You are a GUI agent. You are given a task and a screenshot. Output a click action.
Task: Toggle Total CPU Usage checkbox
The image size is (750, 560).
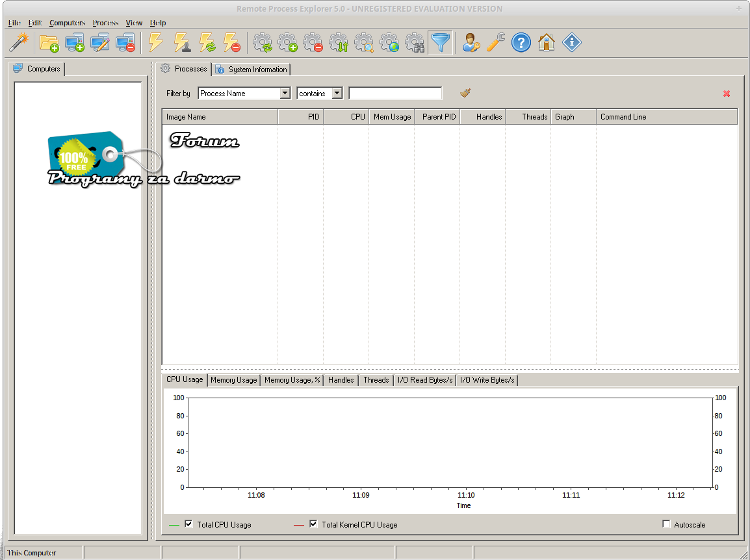(189, 524)
